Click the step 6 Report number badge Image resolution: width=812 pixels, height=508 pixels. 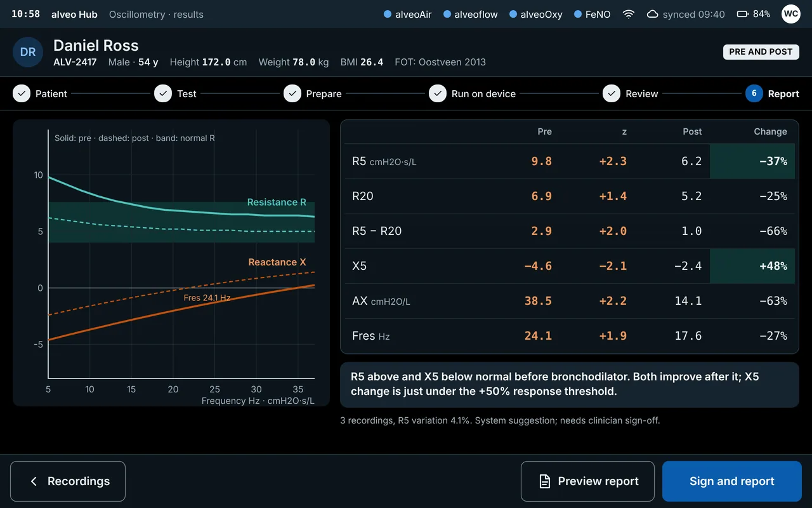[x=754, y=93]
